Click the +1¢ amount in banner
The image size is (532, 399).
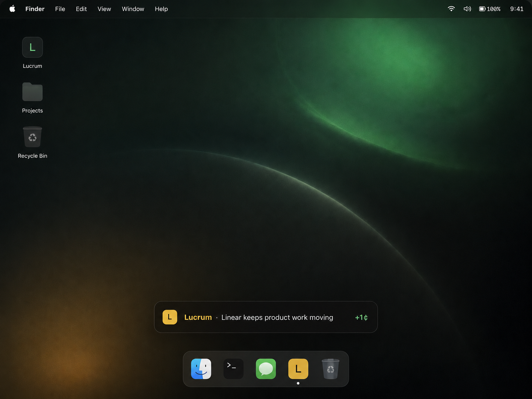[361, 317]
